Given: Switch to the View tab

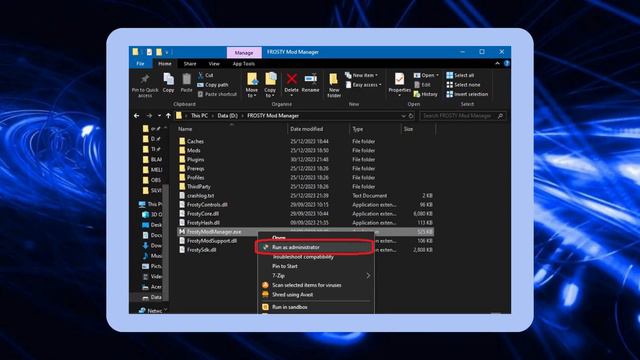Looking at the screenshot, I should pos(214,64).
